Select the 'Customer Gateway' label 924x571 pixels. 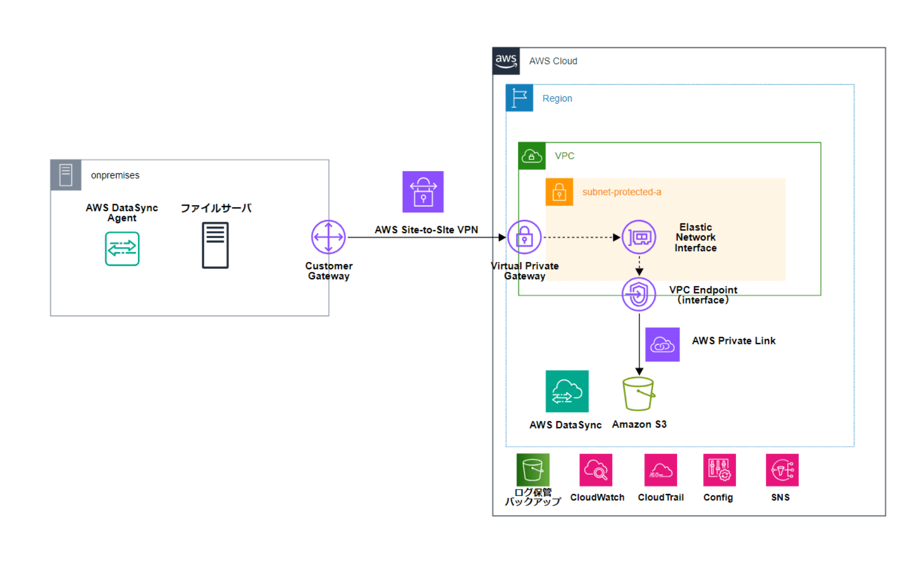[329, 271]
